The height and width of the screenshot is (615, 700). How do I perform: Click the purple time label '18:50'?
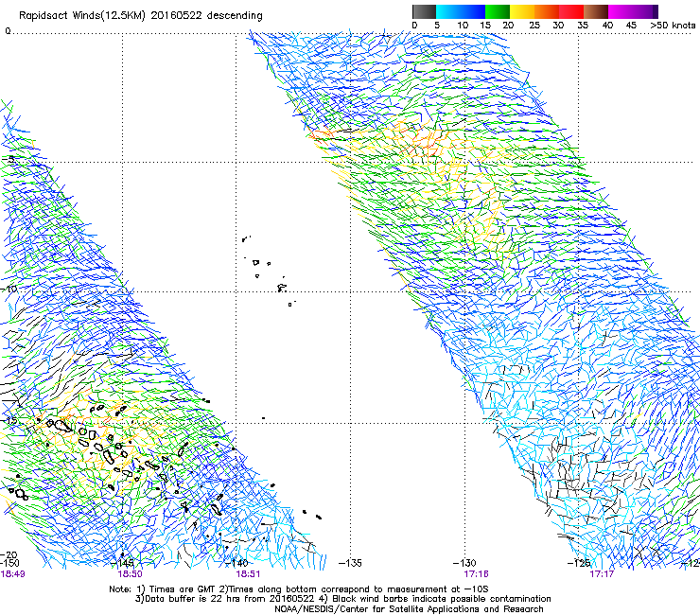pyautogui.click(x=130, y=573)
